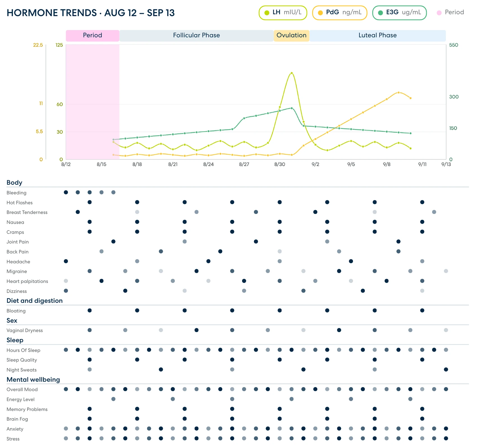This screenshot has width=477, height=448.
Task: Select the Breast Tenderness row label
Action: 27,212
